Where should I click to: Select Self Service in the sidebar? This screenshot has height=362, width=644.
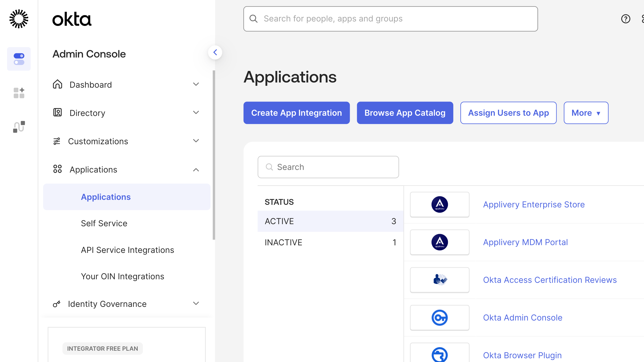(104, 223)
